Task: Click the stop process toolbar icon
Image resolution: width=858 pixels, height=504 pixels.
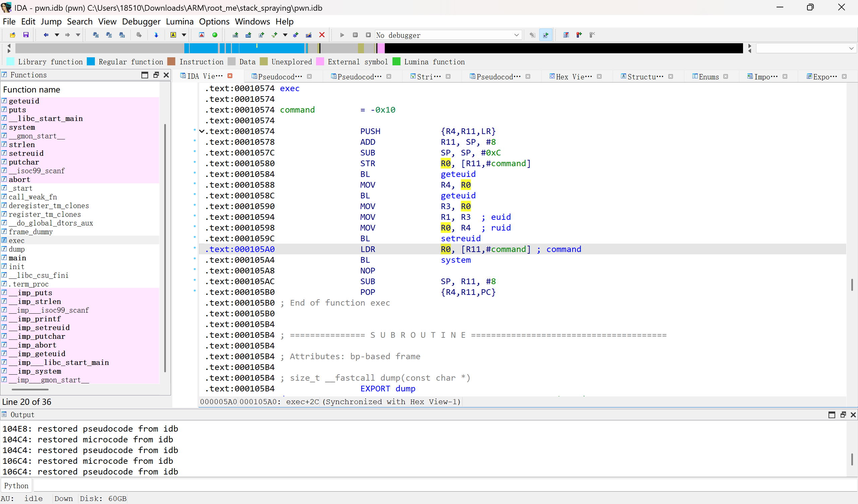Action: point(368,35)
